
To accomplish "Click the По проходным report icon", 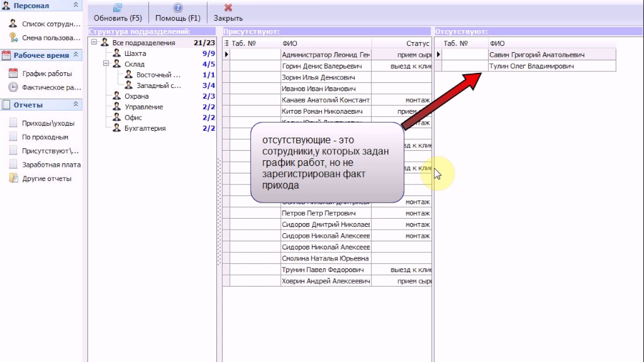I will pos(13,137).
